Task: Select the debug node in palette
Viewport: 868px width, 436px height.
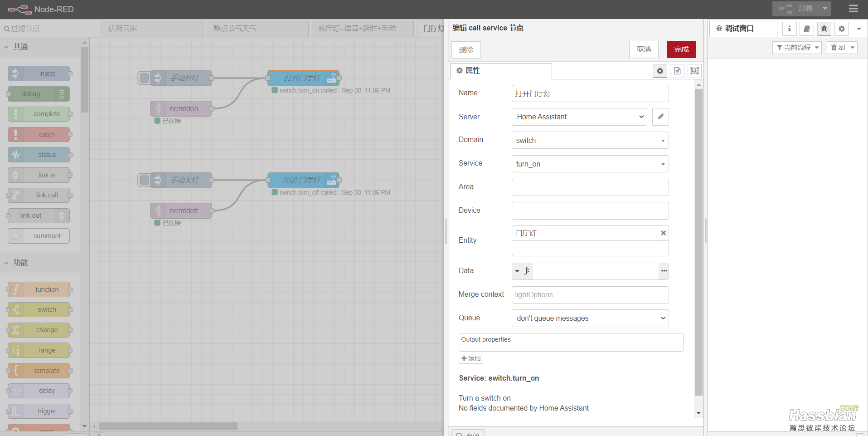Action: (x=39, y=94)
